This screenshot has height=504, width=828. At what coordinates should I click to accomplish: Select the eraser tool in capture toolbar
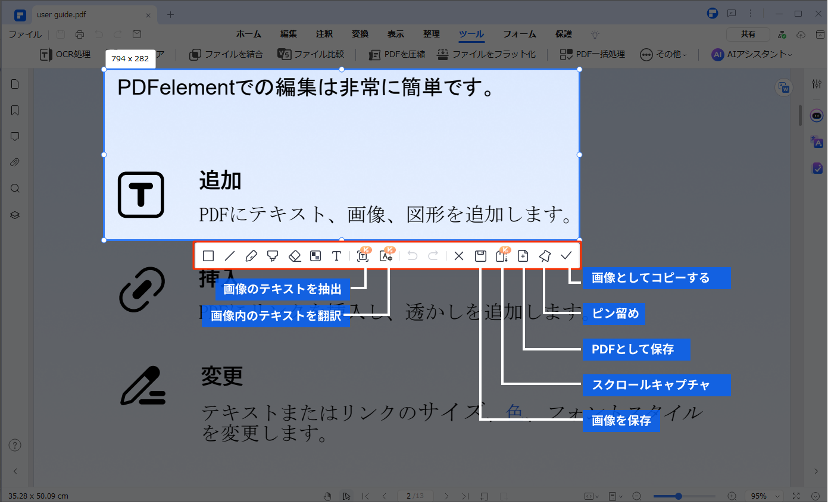click(295, 256)
